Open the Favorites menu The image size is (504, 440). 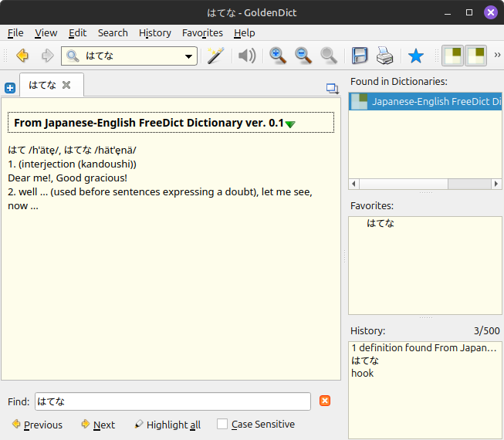(202, 32)
